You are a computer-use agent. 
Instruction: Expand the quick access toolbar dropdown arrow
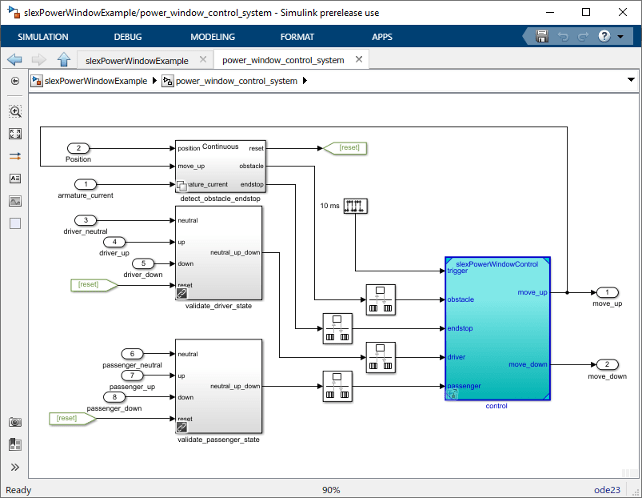point(621,36)
